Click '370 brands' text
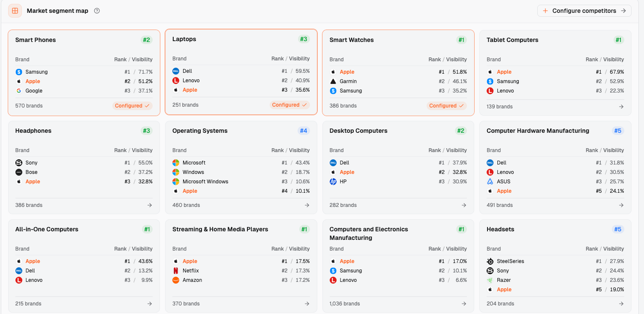The height and width of the screenshot is (314, 644). click(x=186, y=304)
